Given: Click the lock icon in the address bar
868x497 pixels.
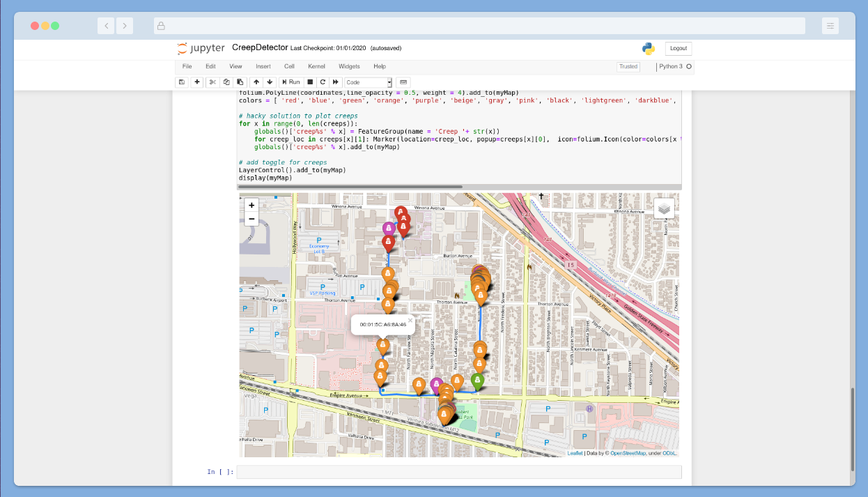Looking at the screenshot, I should [161, 26].
